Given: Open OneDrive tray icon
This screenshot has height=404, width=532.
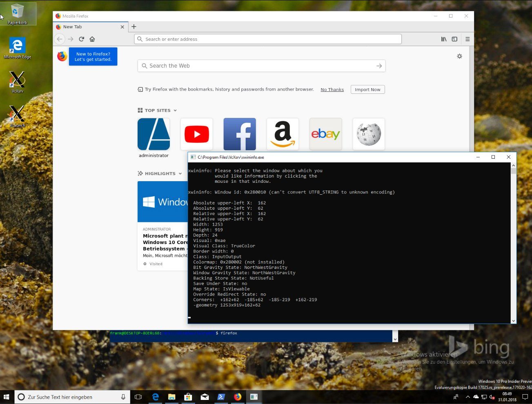Looking at the screenshot, I should pos(476,397).
